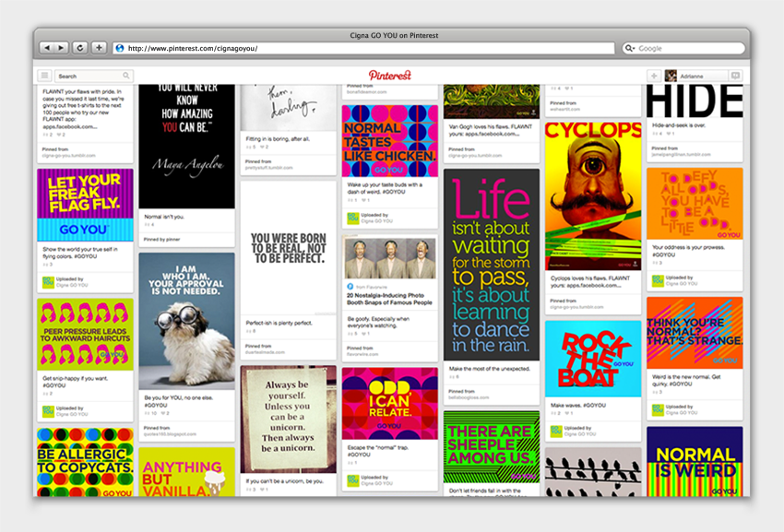Click the Pinterest logo in the header

[390, 76]
